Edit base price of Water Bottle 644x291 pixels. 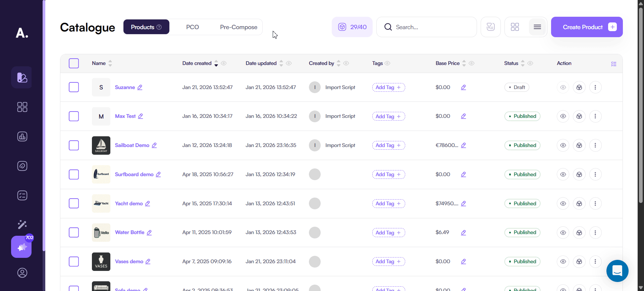coord(463,232)
